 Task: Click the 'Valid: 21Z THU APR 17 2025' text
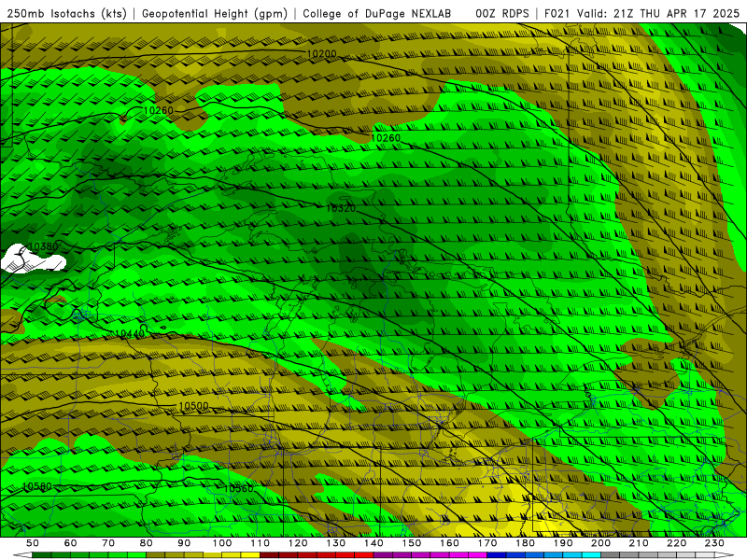(x=658, y=13)
